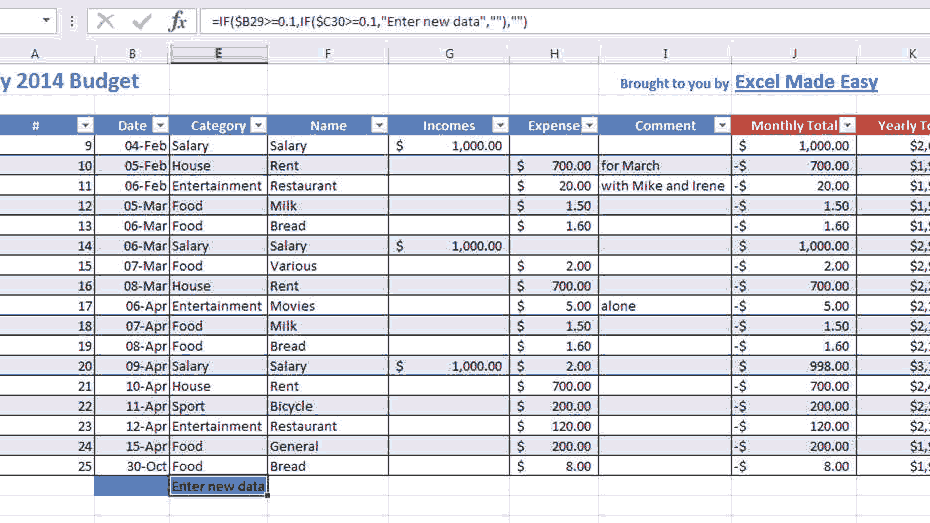Select the '30-Oct' date cell
The height and width of the screenshot is (523, 930).
(132, 466)
